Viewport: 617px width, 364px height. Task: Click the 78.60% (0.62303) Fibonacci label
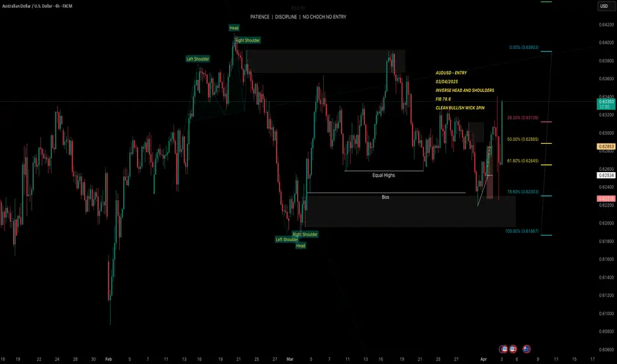point(522,192)
